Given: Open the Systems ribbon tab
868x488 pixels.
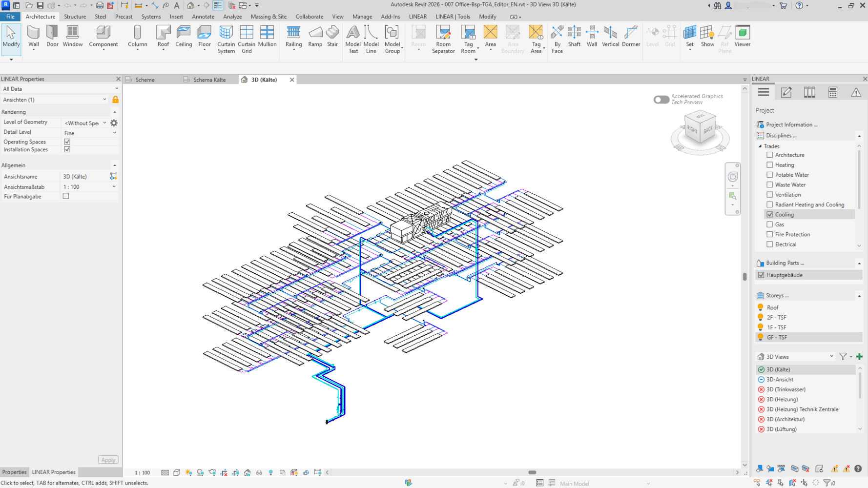Looking at the screenshot, I should [151, 17].
